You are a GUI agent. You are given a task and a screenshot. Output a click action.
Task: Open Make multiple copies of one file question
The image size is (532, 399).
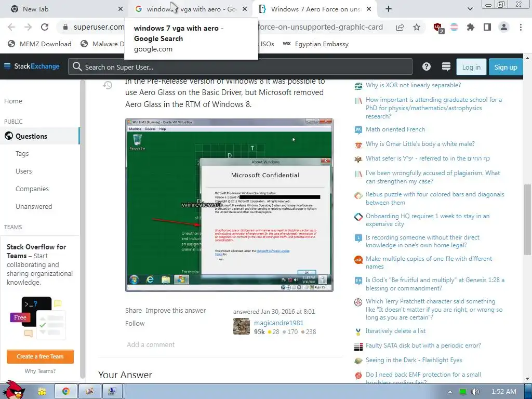coord(429,262)
